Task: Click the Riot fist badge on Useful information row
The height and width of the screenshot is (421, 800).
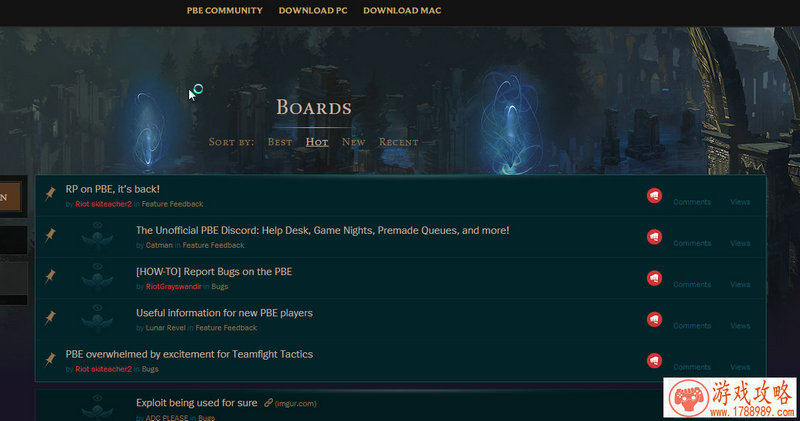Action: tap(655, 319)
